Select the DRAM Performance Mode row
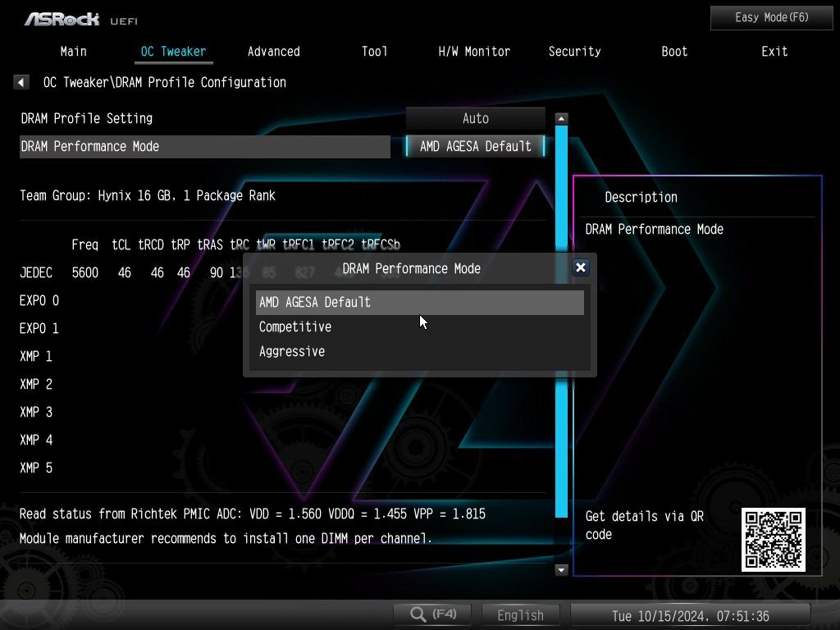Viewport: 840px width, 630px height. pyautogui.click(x=204, y=146)
